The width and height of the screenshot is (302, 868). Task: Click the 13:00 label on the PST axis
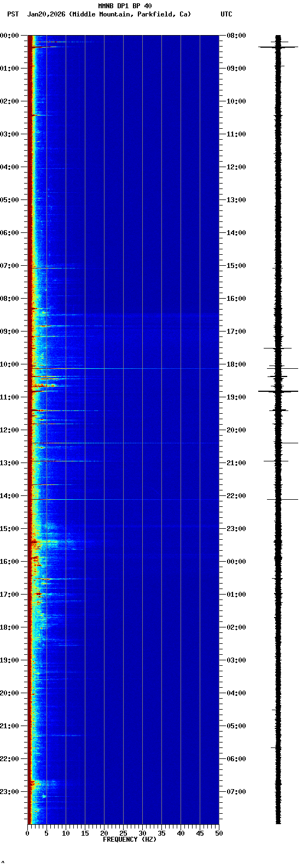(x=9, y=463)
